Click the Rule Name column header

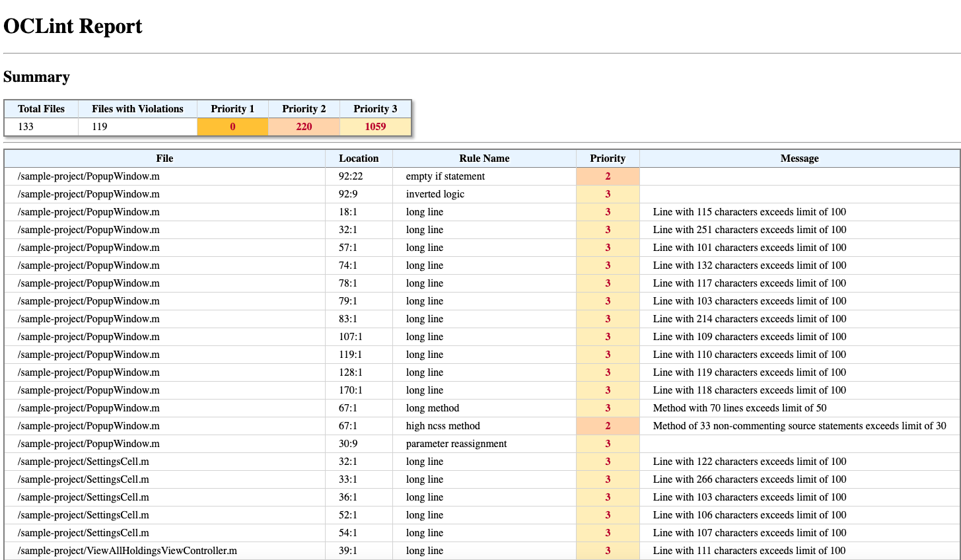pyautogui.click(x=484, y=158)
